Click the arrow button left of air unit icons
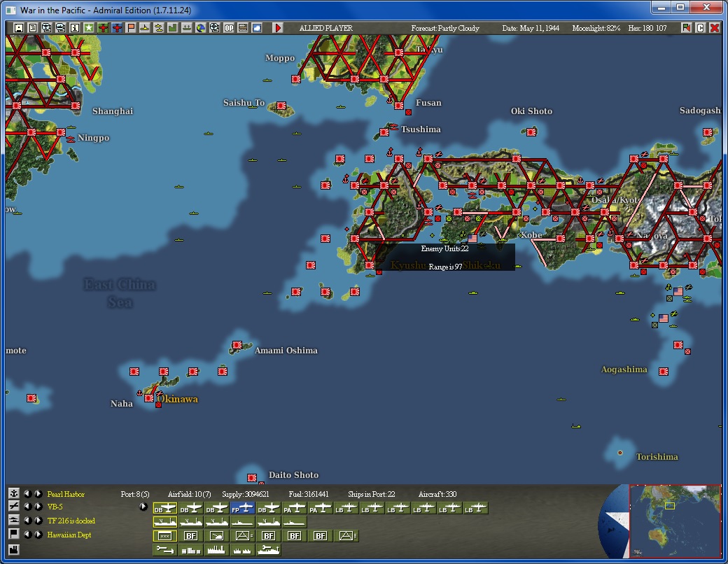The width and height of the screenshot is (728, 564). coord(143,507)
